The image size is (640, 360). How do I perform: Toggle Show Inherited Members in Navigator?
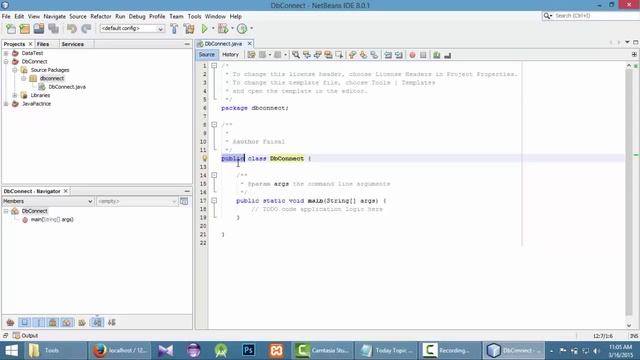coord(10,322)
